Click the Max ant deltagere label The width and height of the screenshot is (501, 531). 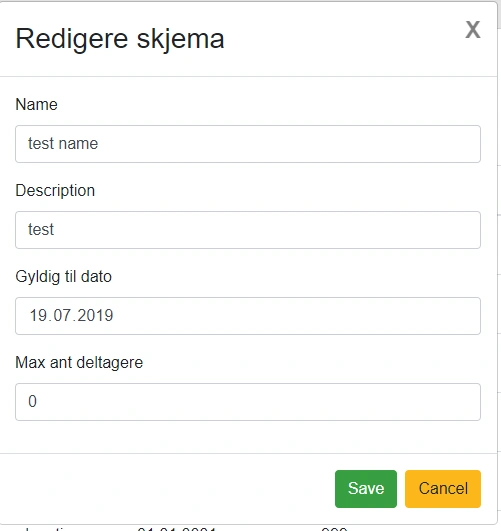point(79,363)
